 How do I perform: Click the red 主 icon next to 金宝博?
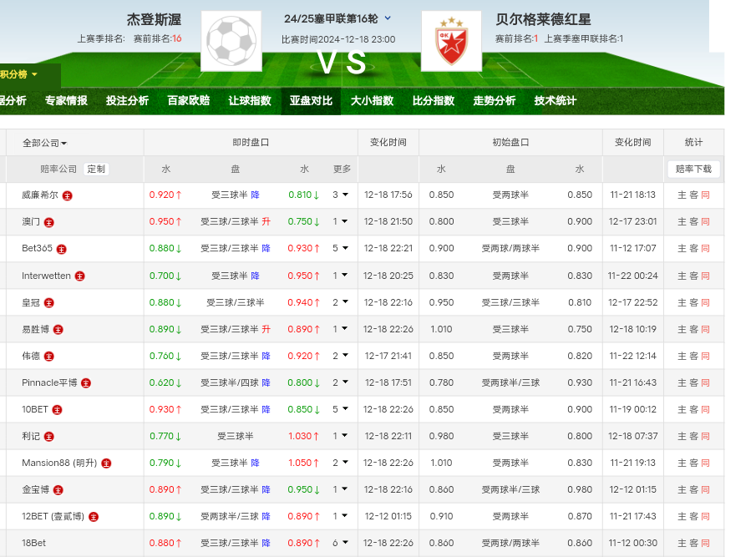58,490
